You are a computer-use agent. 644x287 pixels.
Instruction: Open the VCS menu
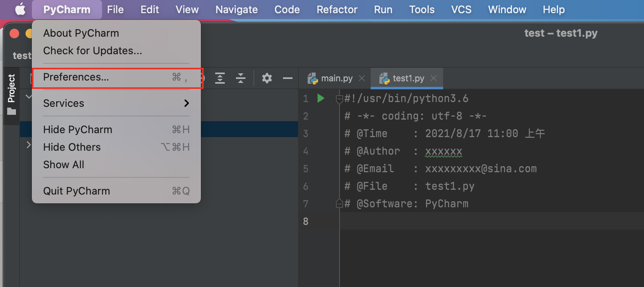(x=461, y=10)
